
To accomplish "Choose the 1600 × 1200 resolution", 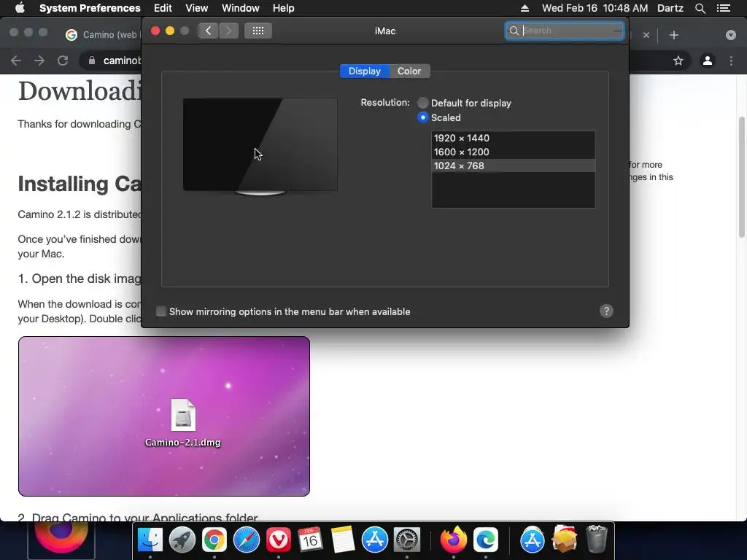I will point(513,152).
